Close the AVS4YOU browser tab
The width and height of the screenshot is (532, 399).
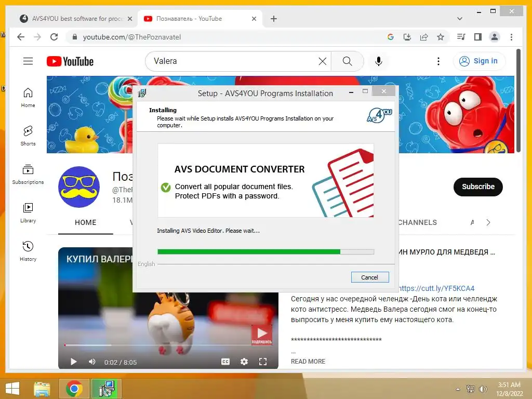pos(129,19)
